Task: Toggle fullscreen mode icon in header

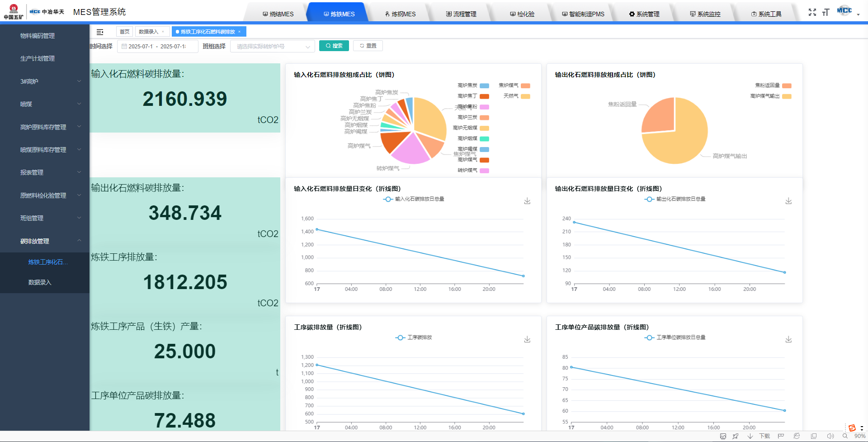Action: (x=812, y=12)
